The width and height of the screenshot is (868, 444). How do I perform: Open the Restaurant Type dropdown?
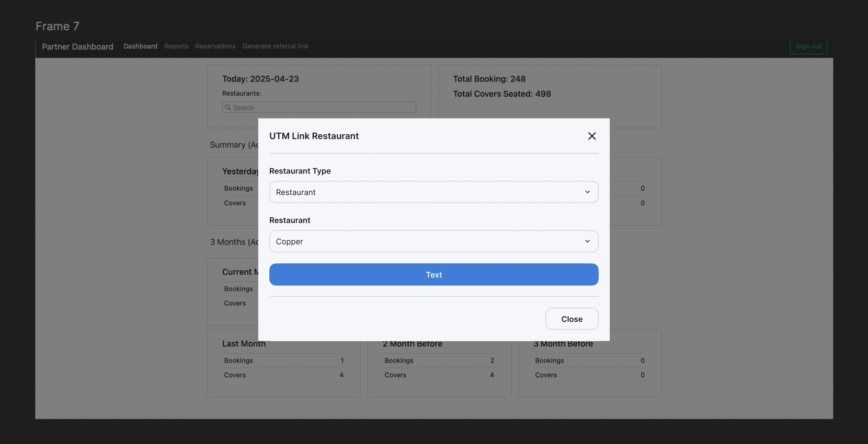coord(433,192)
